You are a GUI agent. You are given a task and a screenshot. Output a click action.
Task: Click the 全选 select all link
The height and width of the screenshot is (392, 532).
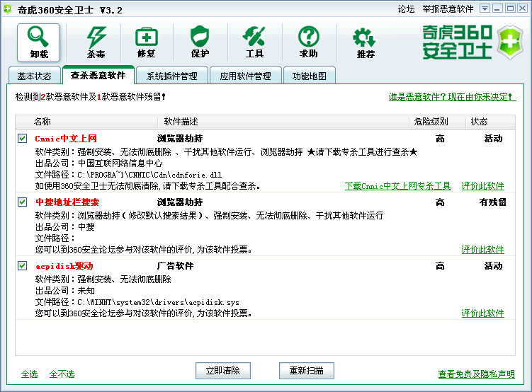coord(30,374)
